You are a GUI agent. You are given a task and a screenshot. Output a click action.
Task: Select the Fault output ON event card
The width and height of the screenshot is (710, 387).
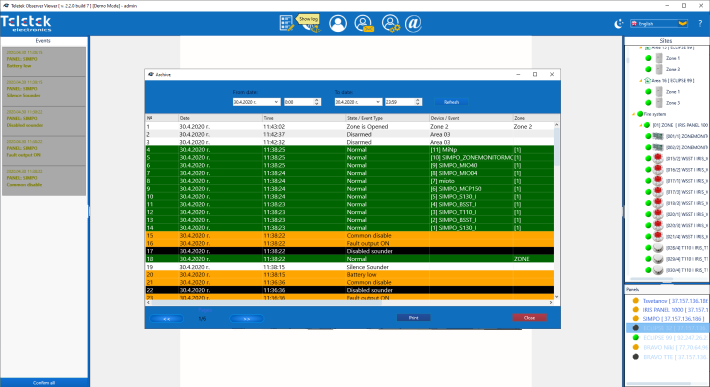44,150
